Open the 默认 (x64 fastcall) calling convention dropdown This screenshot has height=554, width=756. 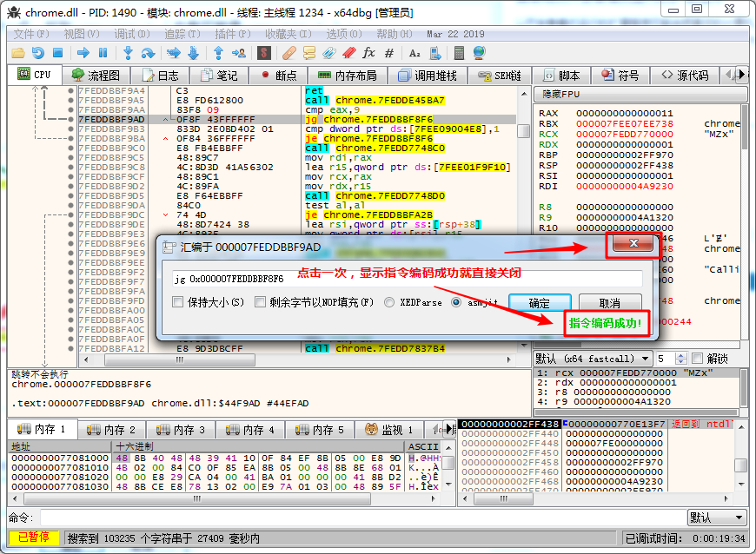[593, 359]
